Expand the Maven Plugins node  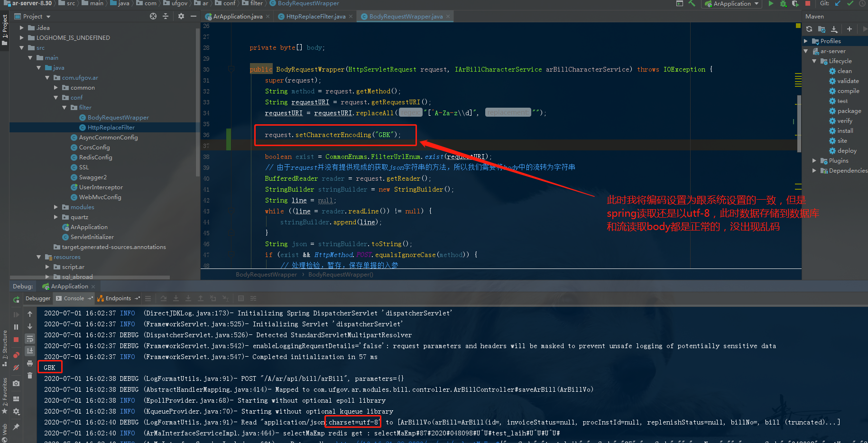[x=814, y=161]
